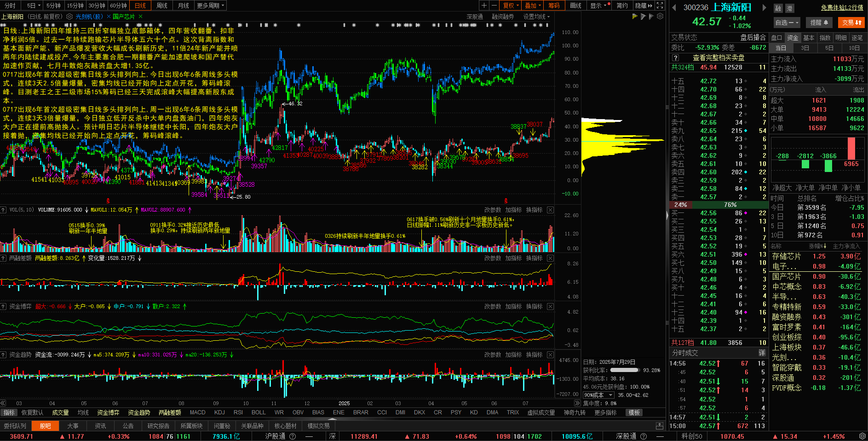
Task: Click 免费体验L2行情 link
Action: [842, 7]
